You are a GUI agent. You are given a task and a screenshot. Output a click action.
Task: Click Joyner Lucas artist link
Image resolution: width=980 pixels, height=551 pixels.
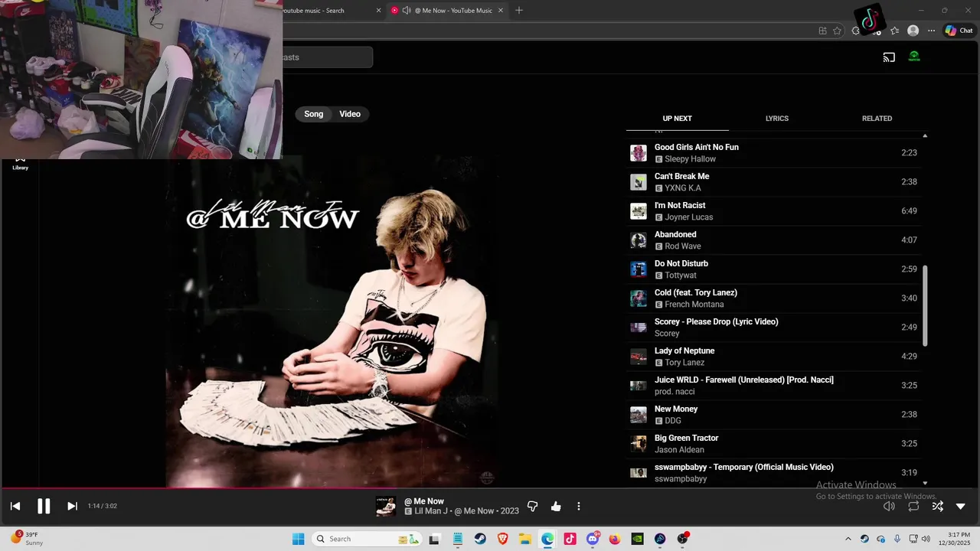coord(688,217)
